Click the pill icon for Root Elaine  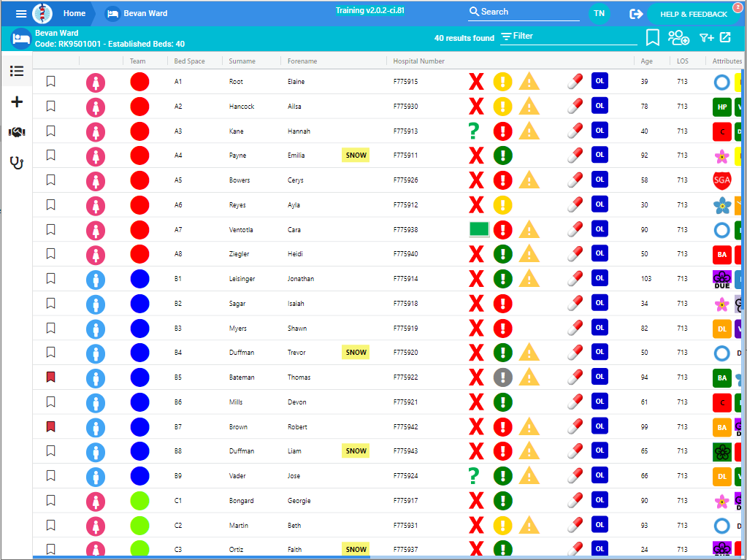point(575,82)
